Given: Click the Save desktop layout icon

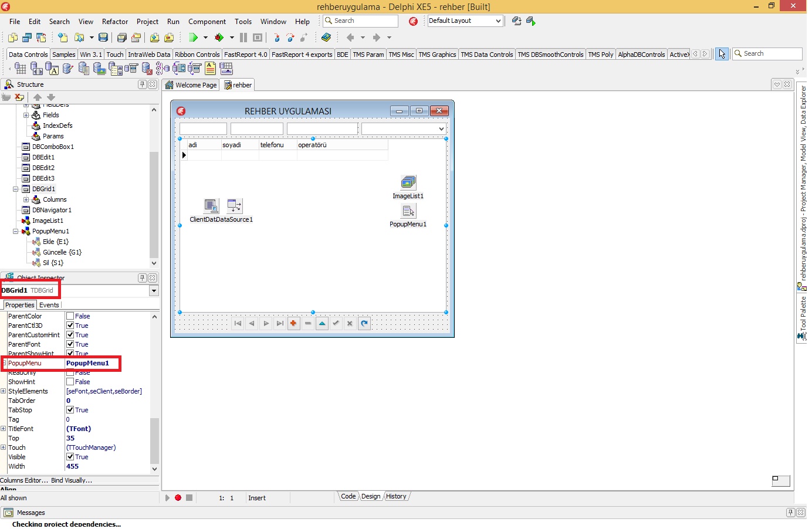Looking at the screenshot, I should (x=516, y=21).
